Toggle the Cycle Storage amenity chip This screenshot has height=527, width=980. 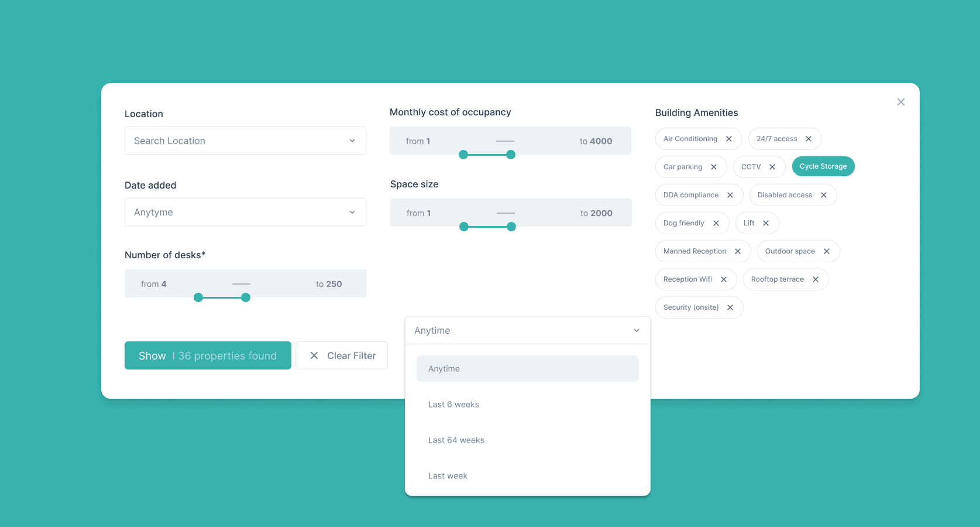tap(823, 166)
